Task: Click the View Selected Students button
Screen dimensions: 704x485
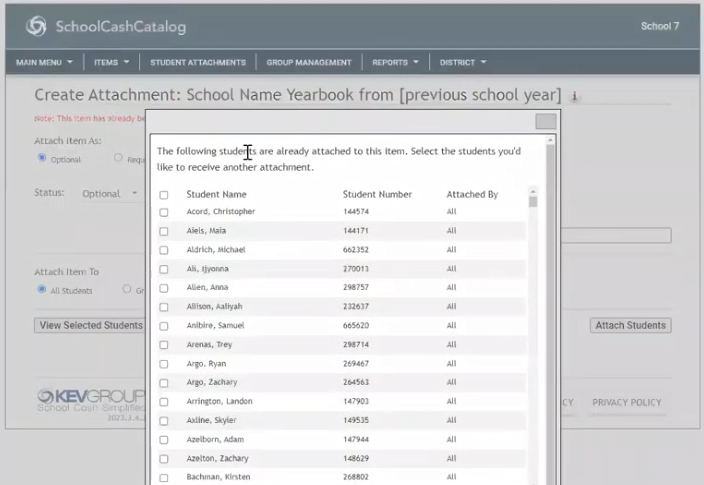Action: (90, 325)
